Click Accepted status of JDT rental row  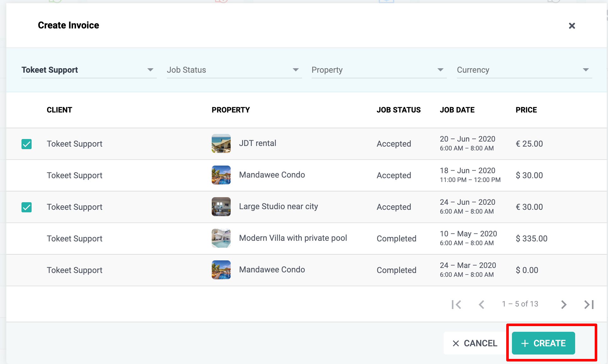pyautogui.click(x=394, y=144)
